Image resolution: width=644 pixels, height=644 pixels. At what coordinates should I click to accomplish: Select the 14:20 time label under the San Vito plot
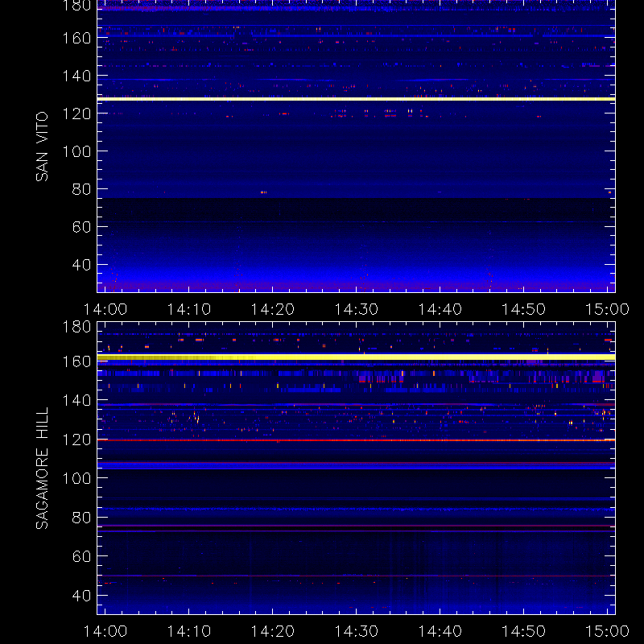(x=272, y=309)
